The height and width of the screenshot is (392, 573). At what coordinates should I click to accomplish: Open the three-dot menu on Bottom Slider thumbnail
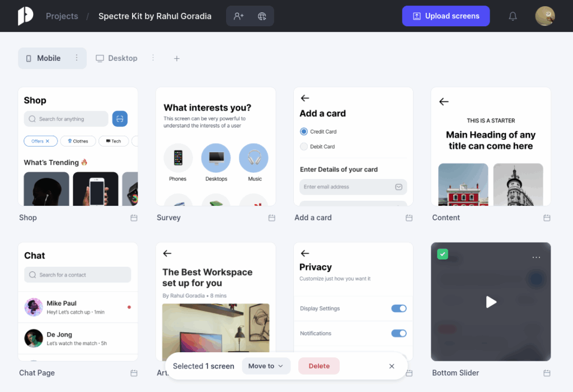(536, 257)
